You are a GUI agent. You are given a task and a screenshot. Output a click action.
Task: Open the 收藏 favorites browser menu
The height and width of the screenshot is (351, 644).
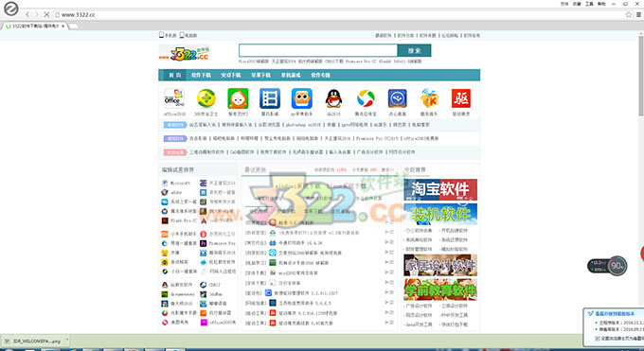pyautogui.click(x=577, y=4)
